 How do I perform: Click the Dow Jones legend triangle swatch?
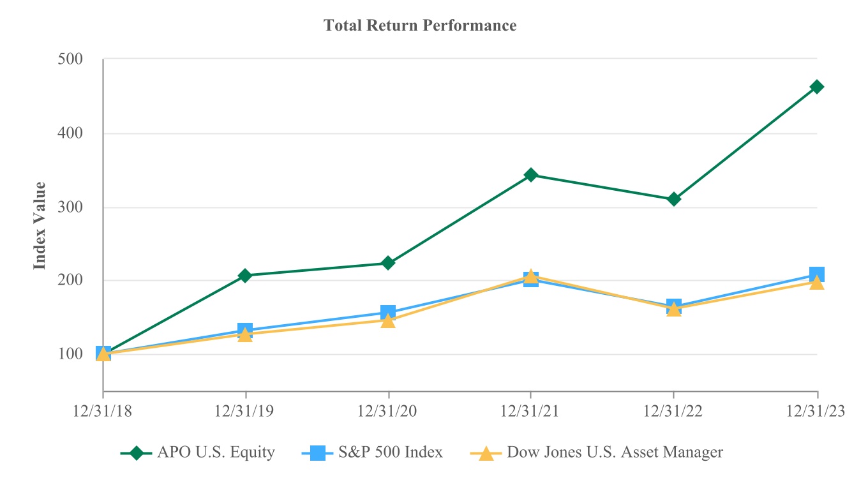486,453
